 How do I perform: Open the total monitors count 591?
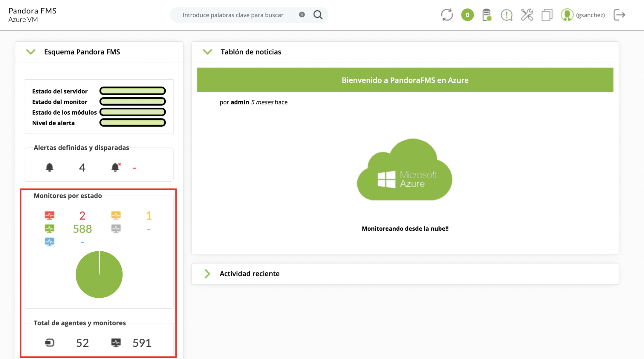142,343
